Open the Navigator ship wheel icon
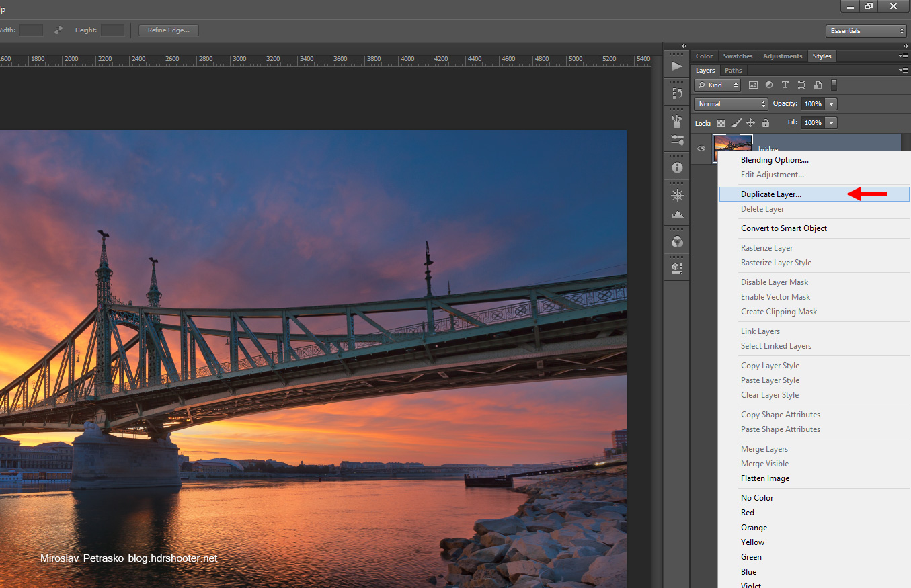Screen dimensions: 911x588 (x=677, y=195)
